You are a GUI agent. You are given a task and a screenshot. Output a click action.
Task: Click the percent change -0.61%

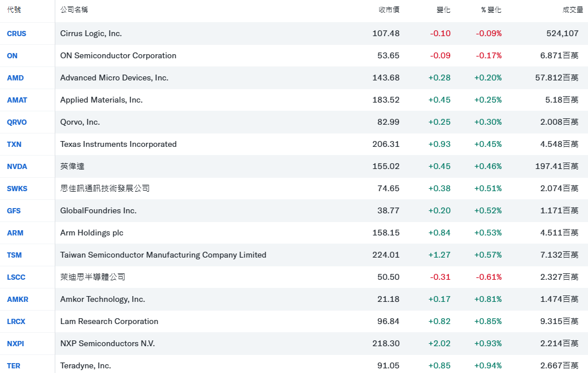(x=488, y=277)
